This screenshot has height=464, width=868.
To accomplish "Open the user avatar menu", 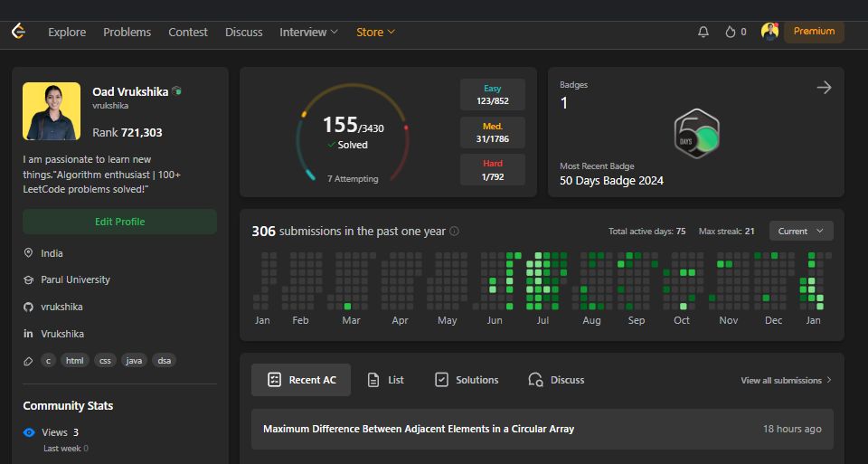I will click(769, 32).
